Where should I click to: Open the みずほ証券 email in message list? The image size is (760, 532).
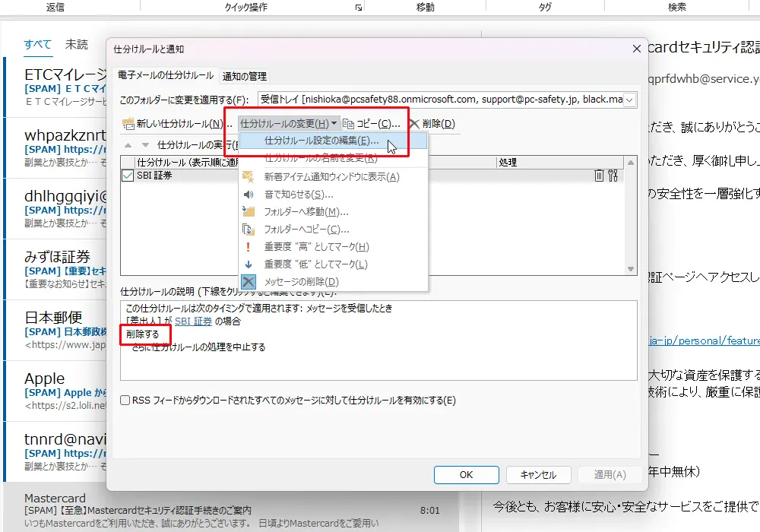click(55, 269)
